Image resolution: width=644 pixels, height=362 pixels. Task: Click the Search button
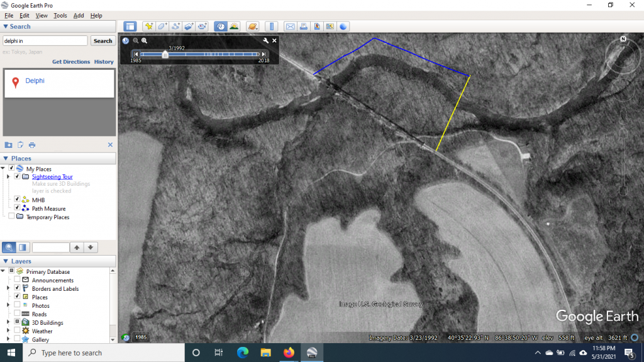[x=103, y=41]
